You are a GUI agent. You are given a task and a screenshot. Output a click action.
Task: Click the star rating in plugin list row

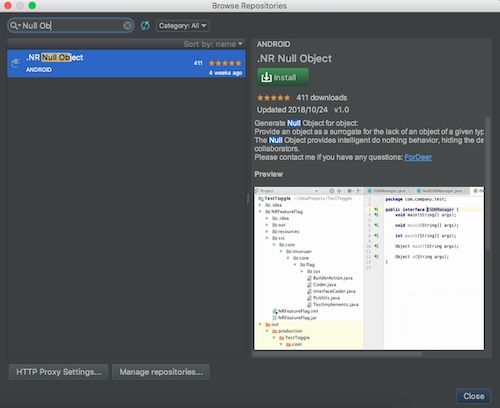click(225, 63)
